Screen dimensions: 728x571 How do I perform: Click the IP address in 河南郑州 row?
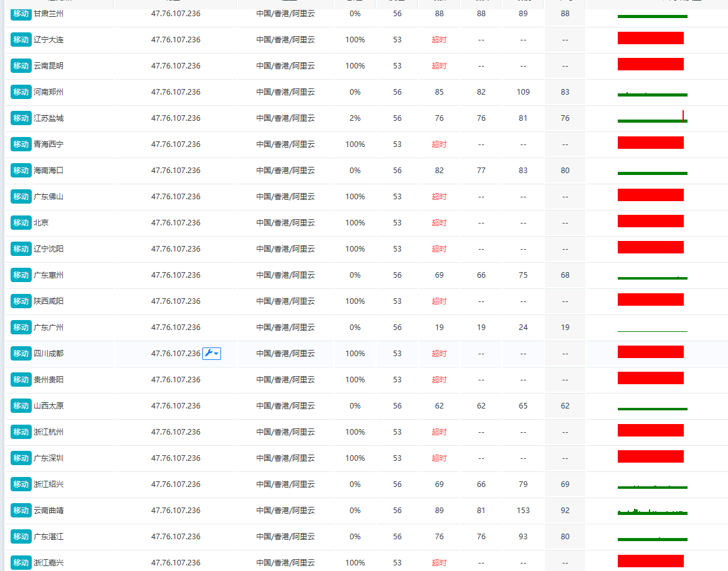click(x=176, y=92)
